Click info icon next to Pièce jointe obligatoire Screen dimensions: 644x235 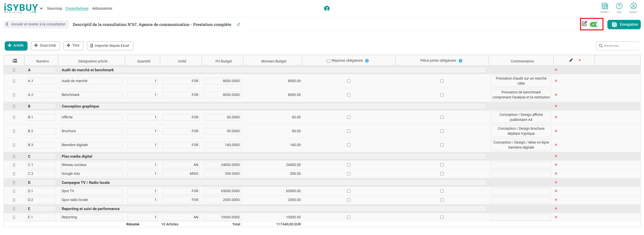(461, 61)
